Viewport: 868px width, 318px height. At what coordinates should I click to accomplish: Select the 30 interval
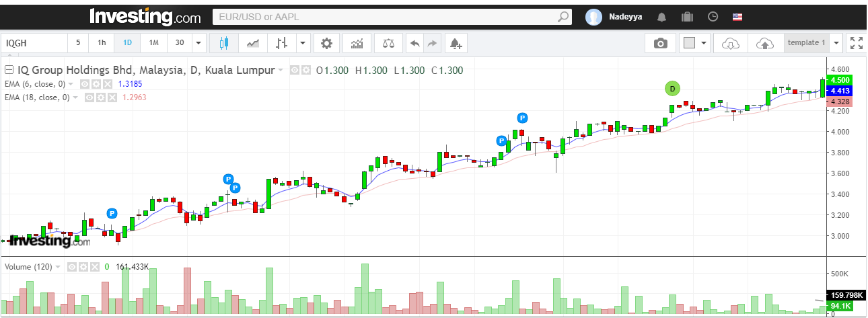[180, 43]
